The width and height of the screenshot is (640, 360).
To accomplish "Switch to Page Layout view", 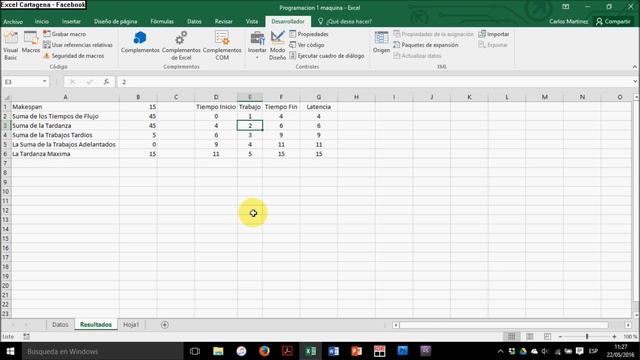I will tap(529, 336).
